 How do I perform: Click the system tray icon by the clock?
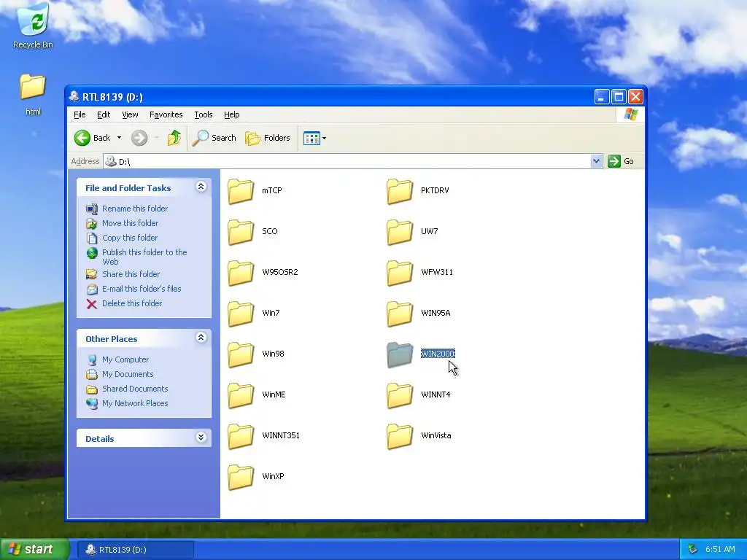[x=692, y=550]
